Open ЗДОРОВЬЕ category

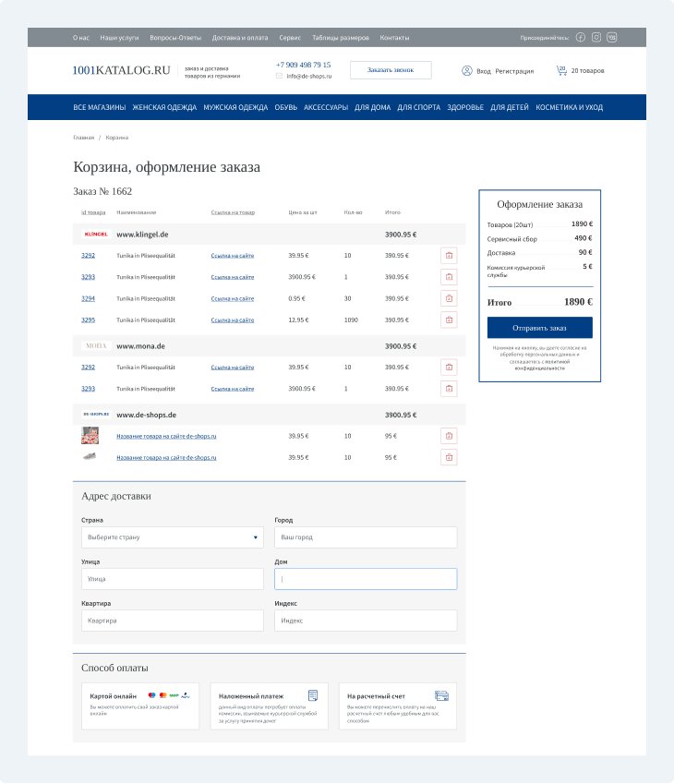(465, 107)
